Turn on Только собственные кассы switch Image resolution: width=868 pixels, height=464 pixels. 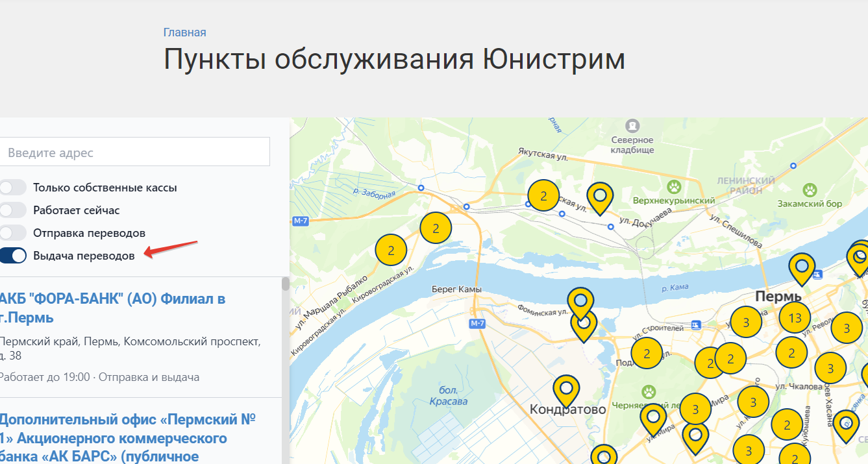click(x=12, y=188)
